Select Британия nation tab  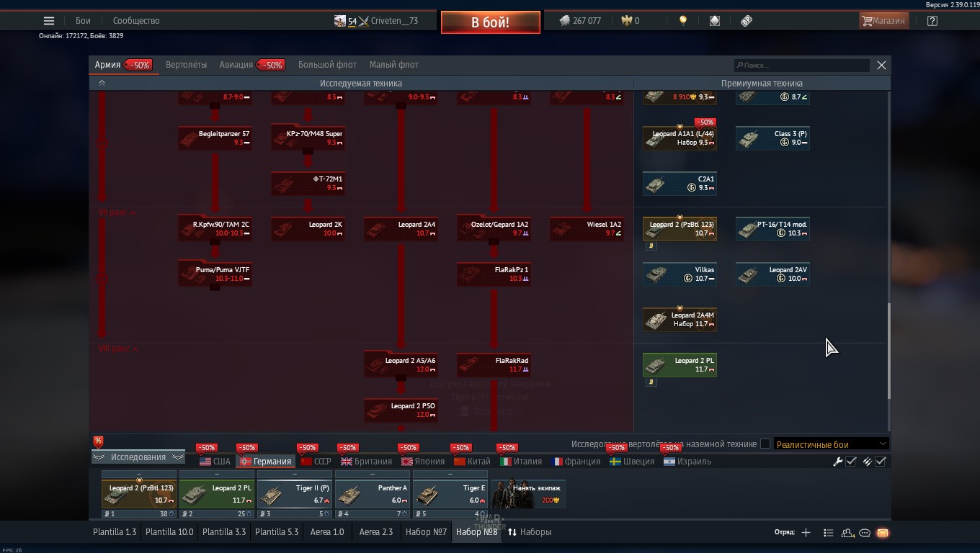point(367,462)
